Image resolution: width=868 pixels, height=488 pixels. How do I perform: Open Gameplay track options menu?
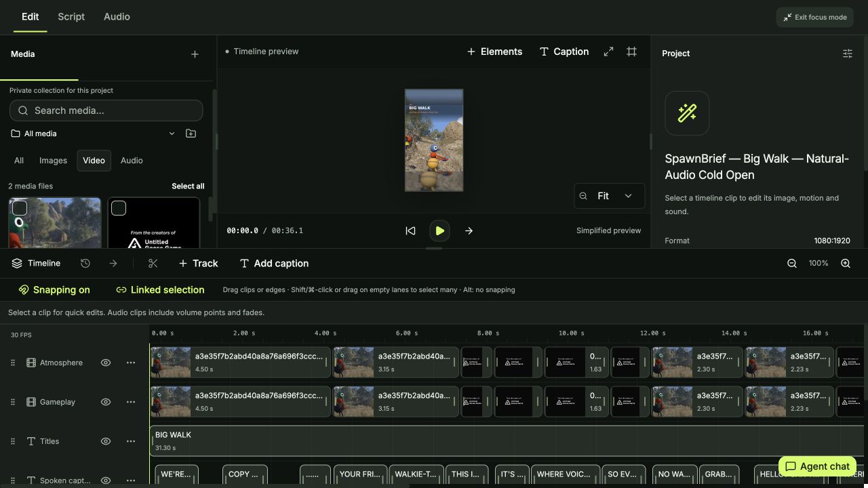[x=131, y=402]
